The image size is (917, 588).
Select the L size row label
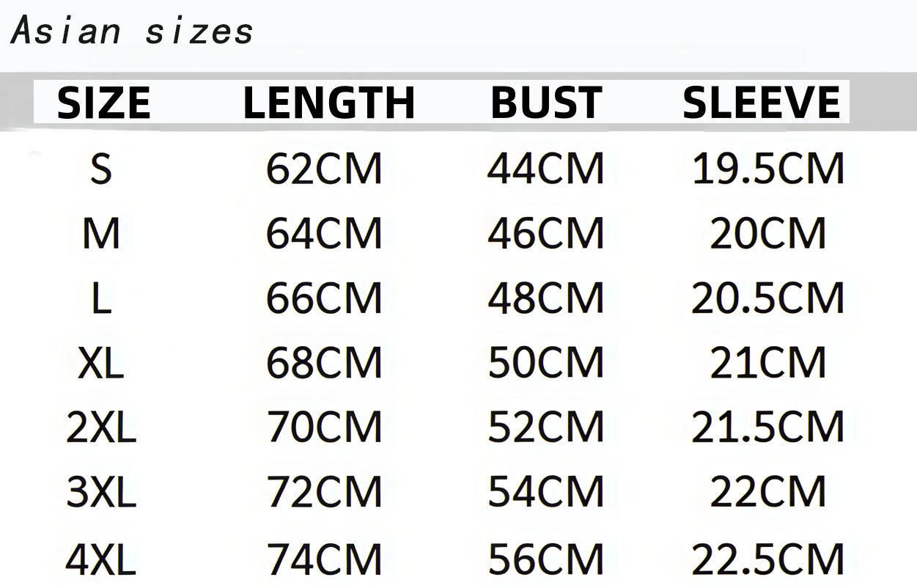tap(101, 298)
